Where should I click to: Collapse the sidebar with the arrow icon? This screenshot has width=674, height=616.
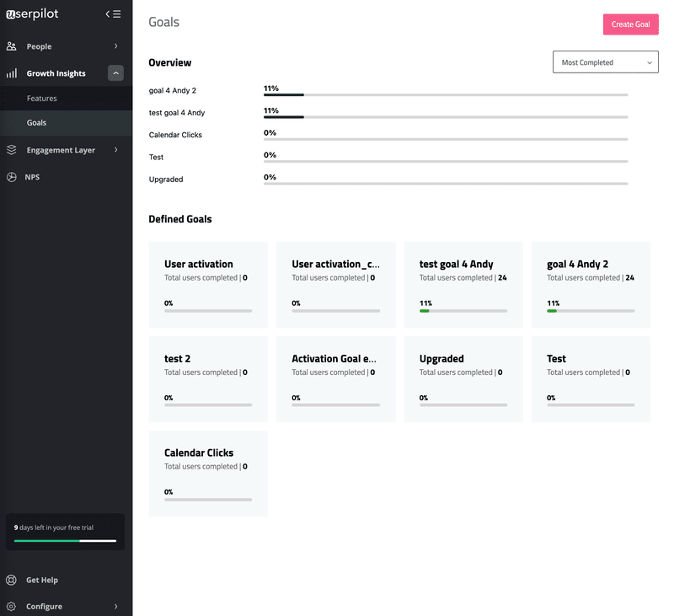107,13
